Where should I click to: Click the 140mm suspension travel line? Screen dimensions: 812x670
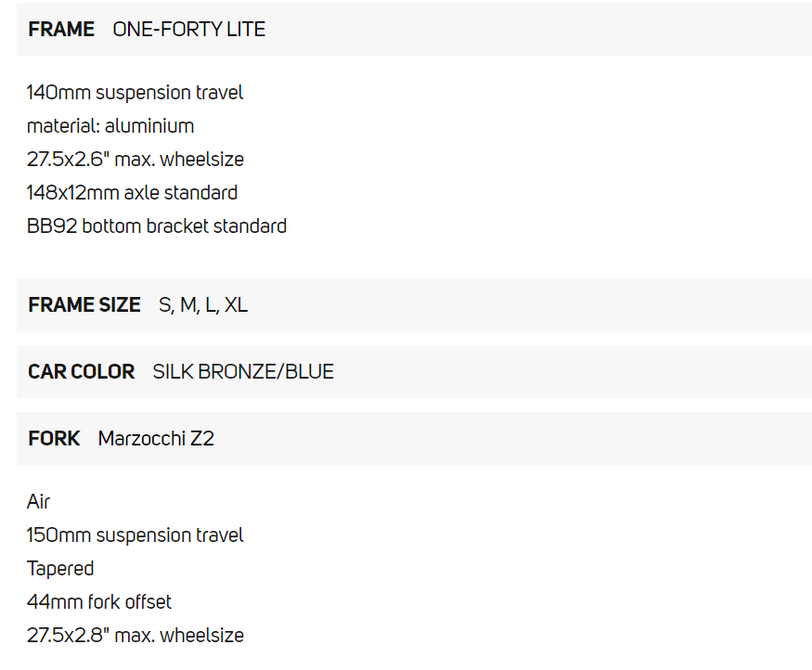135,93
